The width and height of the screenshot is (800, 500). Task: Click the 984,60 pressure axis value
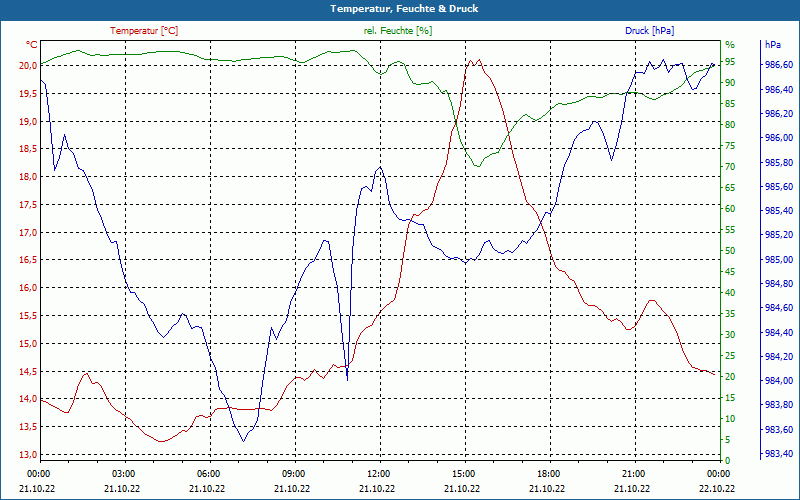pyautogui.click(x=779, y=308)
